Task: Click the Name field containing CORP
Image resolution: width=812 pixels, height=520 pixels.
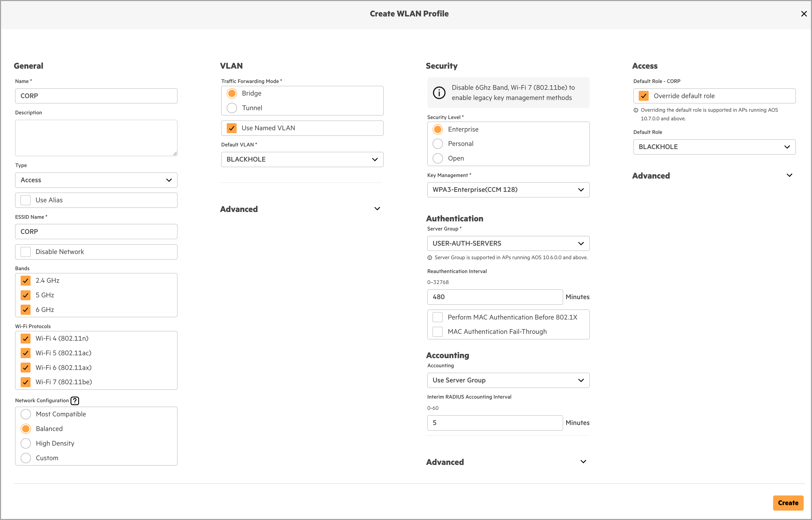Action: click(x=96, y=96)
